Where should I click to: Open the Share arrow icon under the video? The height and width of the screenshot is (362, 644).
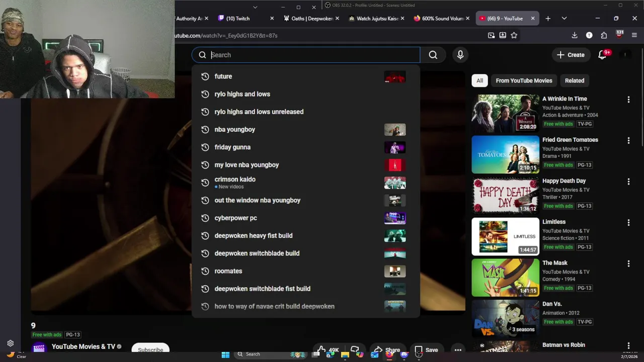[377, 349]
